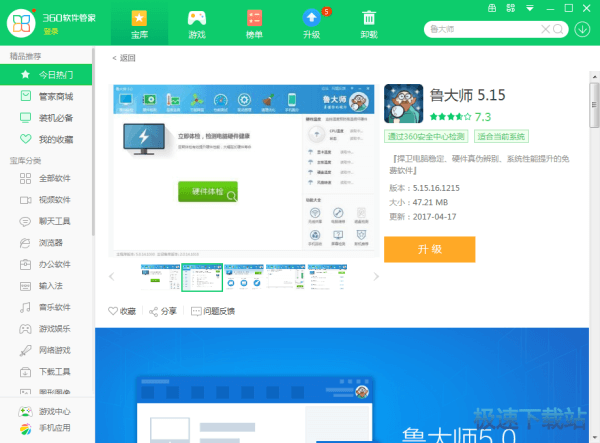Click the 鲁大师 app icon

tap(403, 104)
